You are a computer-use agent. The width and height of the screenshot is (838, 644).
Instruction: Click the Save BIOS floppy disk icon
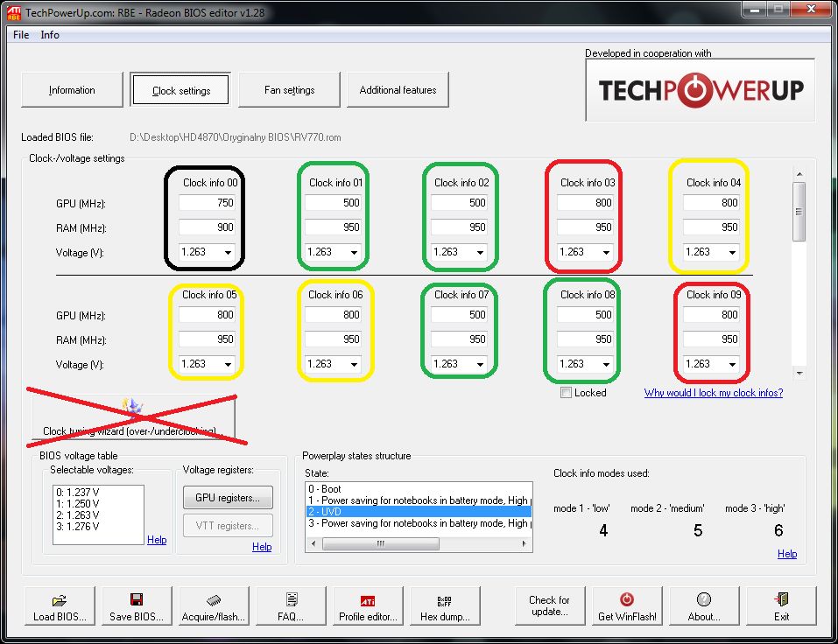(137, 599)
